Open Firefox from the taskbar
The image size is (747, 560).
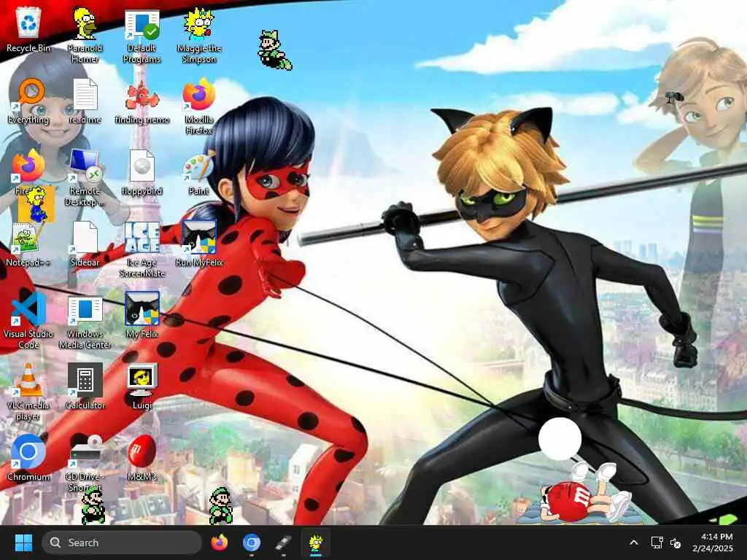pyautogui.click(x=219, y=542)
